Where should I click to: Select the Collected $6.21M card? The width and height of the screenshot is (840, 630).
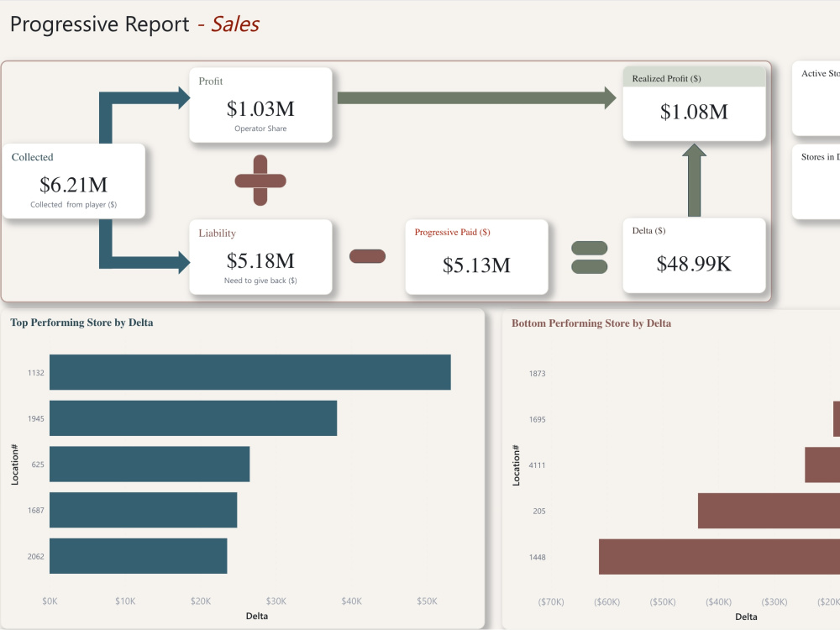74,181
